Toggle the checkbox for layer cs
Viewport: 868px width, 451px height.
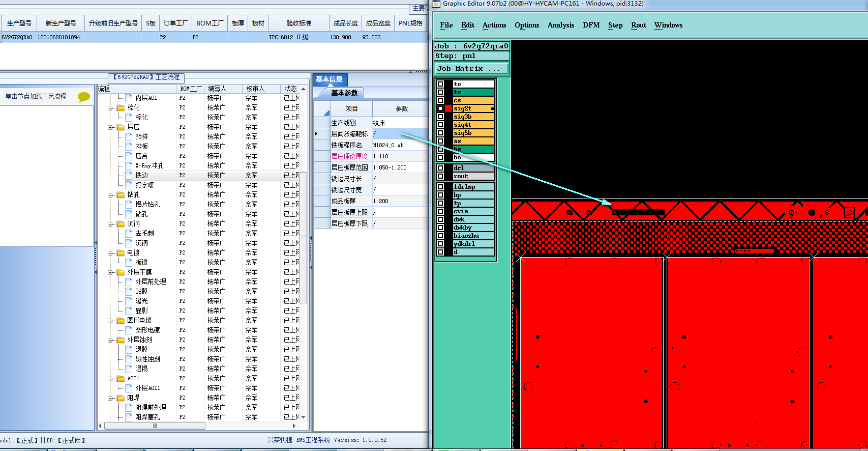[440, 100]
